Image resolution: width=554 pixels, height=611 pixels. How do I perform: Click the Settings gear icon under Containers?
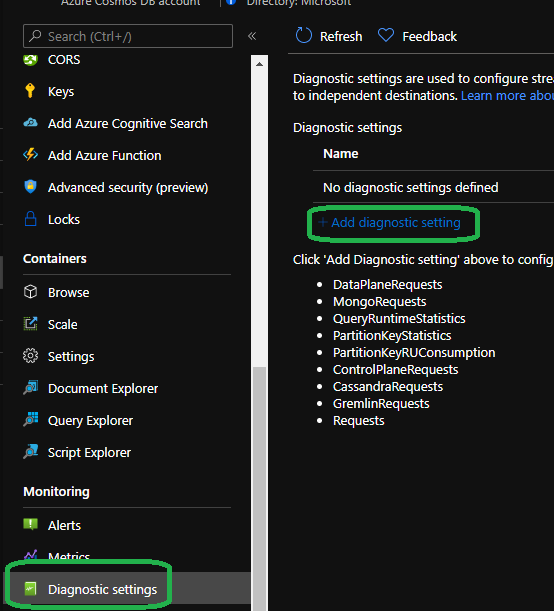click(30, 356)
